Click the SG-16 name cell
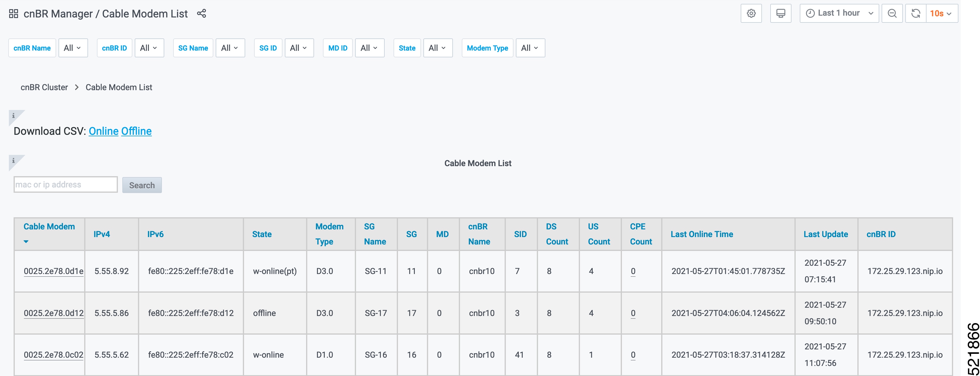This screenshot has width=980, height=376. (x=376, y=355)
